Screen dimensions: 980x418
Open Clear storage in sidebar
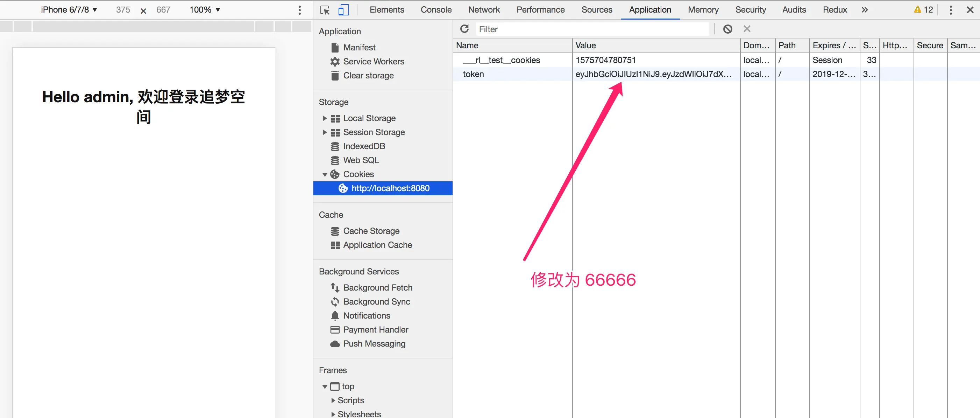(x=368, y=76)
